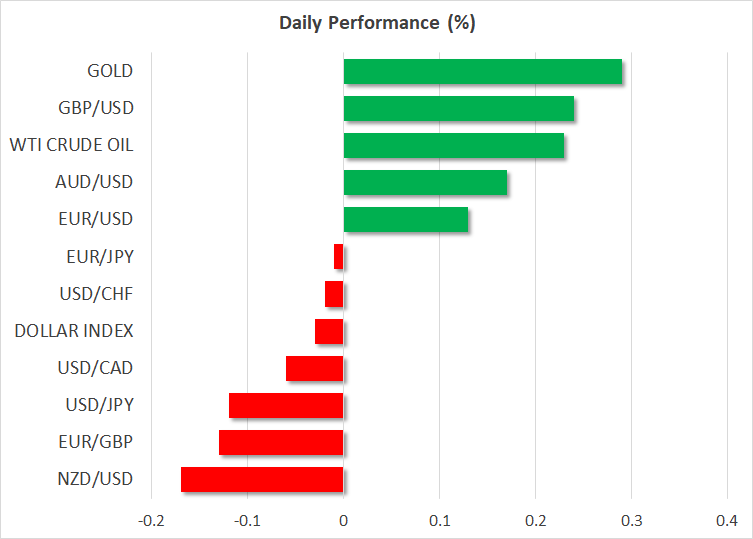Click the red USD/CHF bar

(334, 294)
